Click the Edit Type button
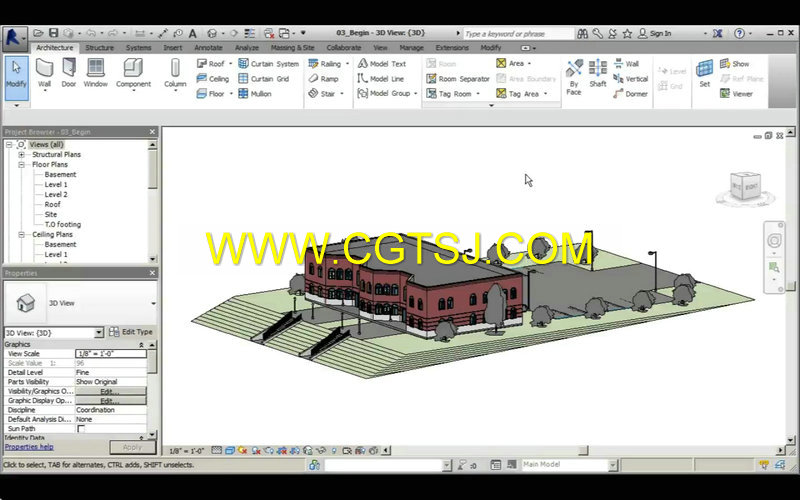 [x=131, y=332]
